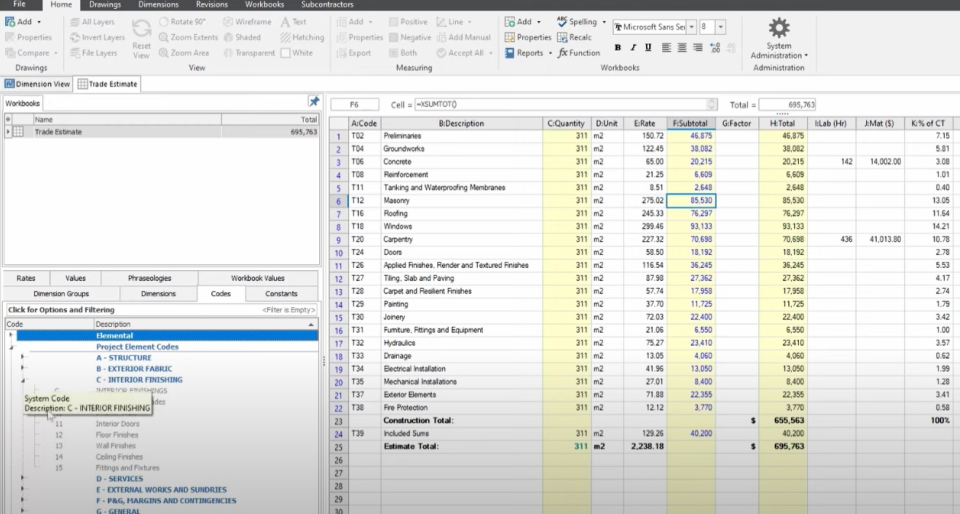Image resolution: width=960 pixels, height=514 pixels.
Task: Click the B:Description column header
Action: [462, 123]
